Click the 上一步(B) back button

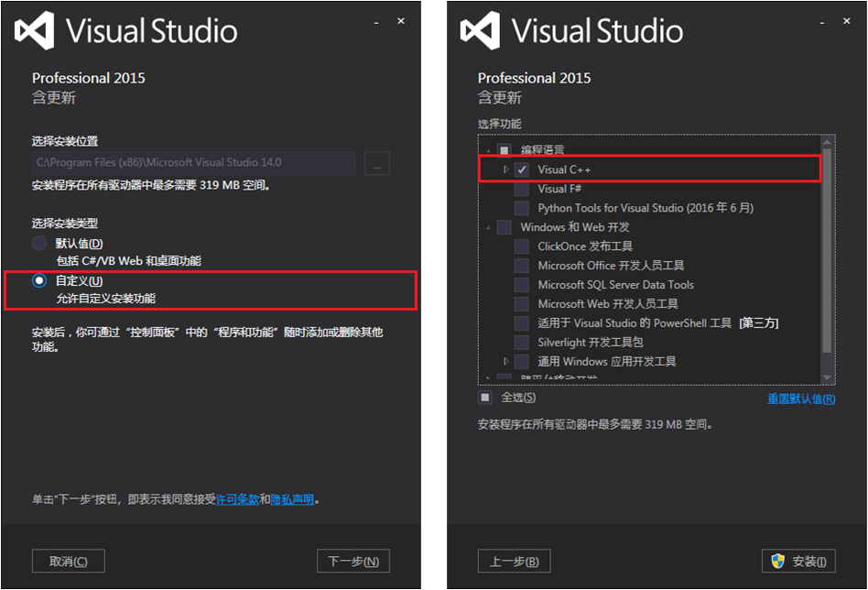pos(515,562)
